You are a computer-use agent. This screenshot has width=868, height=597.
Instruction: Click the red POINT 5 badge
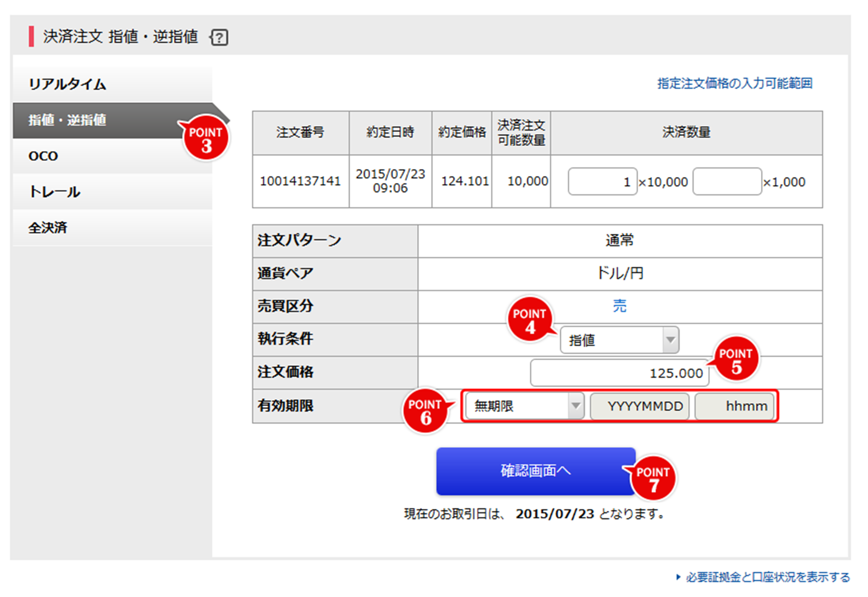(736, 359)
